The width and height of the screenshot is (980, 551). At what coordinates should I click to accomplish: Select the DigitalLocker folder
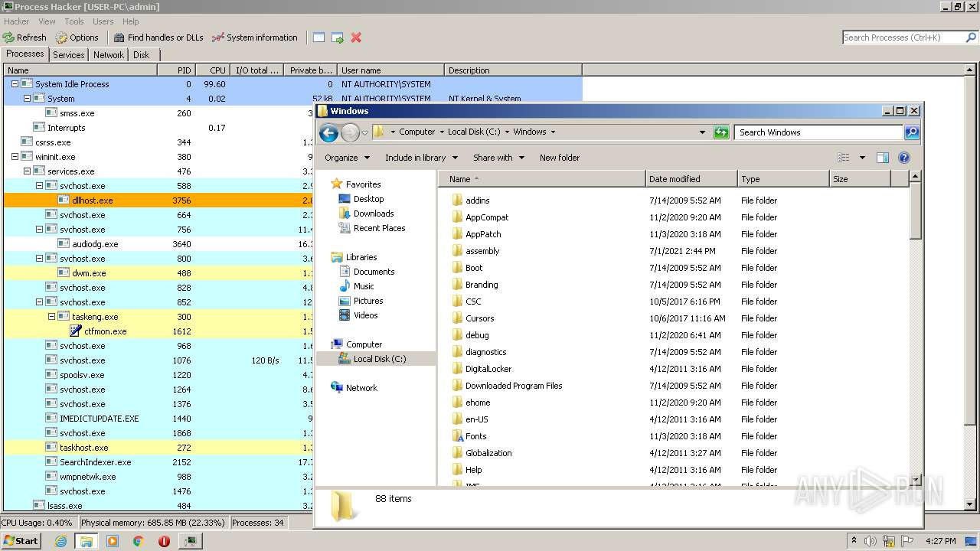click(488, 369)
